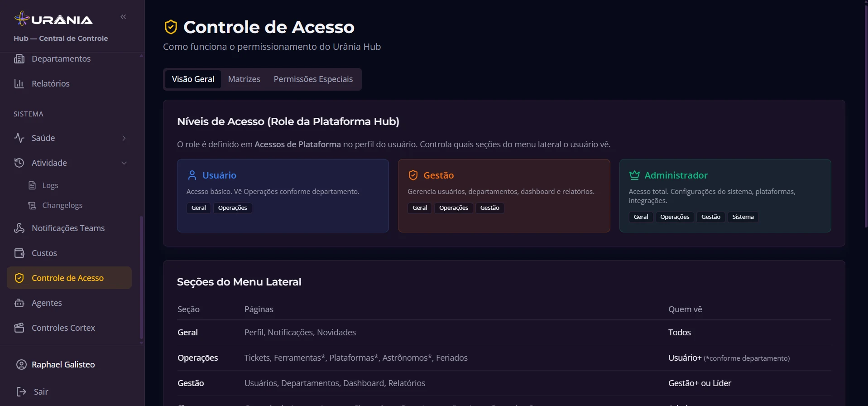Go to Controles Cortex
868x406 pixels.
[69, 328]
